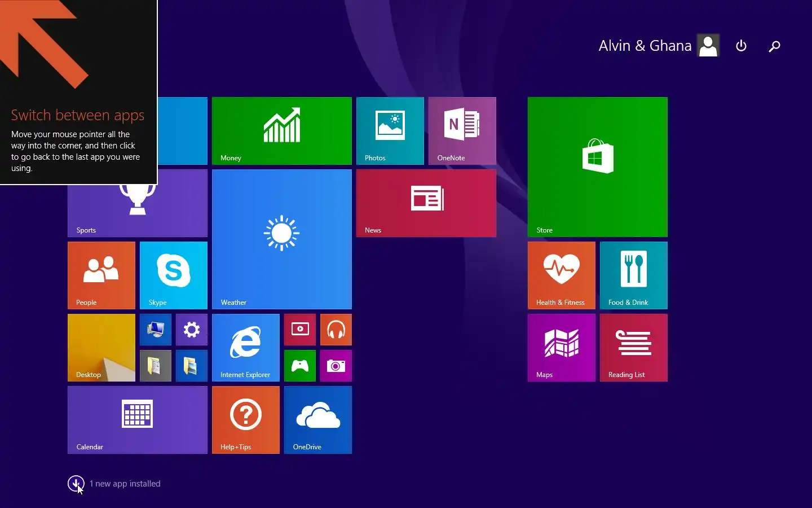Open the Documents folder tile
Image resolution: width=812 pixels, height=508 pixels.
point(156,366)
